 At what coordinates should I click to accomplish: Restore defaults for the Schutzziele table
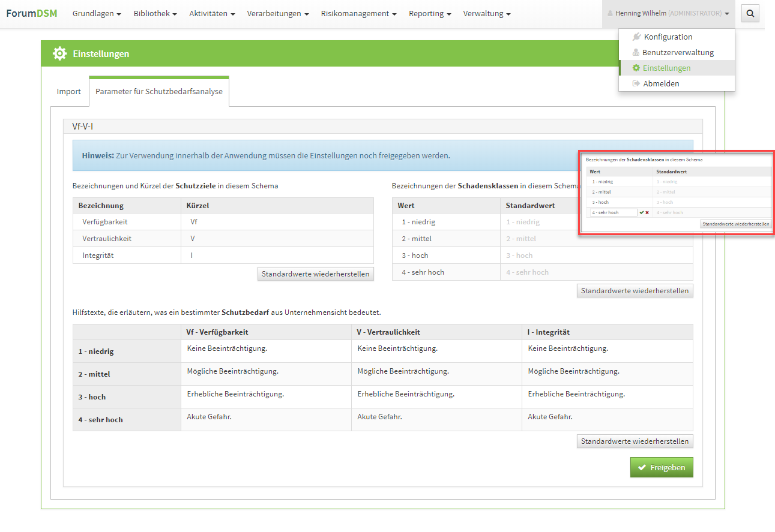click(x=316, y=274)
